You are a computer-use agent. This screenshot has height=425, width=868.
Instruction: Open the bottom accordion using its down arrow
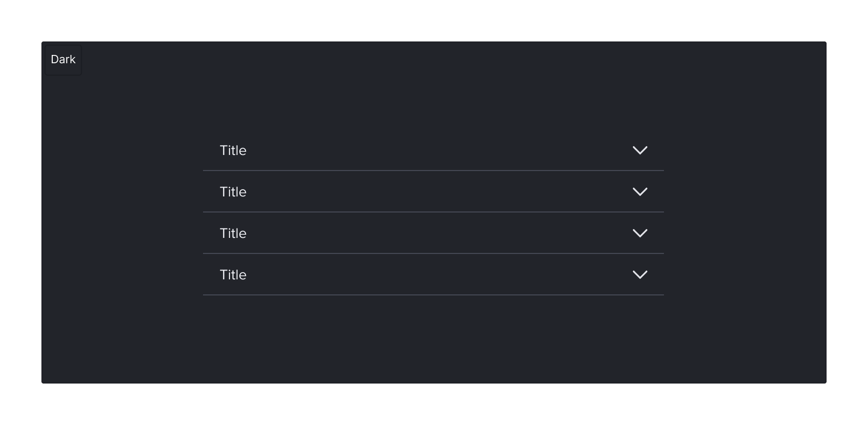click(x=640, y=275)
